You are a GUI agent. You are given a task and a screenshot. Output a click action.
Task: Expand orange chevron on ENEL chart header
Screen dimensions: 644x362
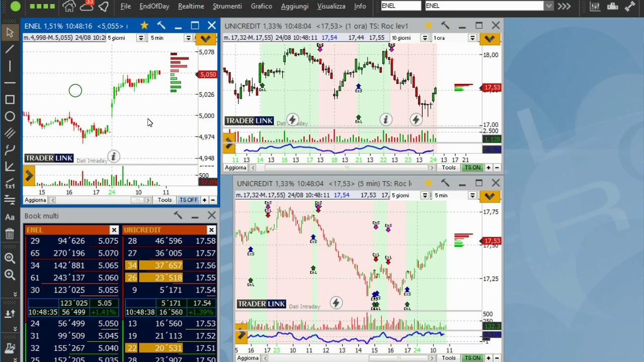[x=205, y=39]
